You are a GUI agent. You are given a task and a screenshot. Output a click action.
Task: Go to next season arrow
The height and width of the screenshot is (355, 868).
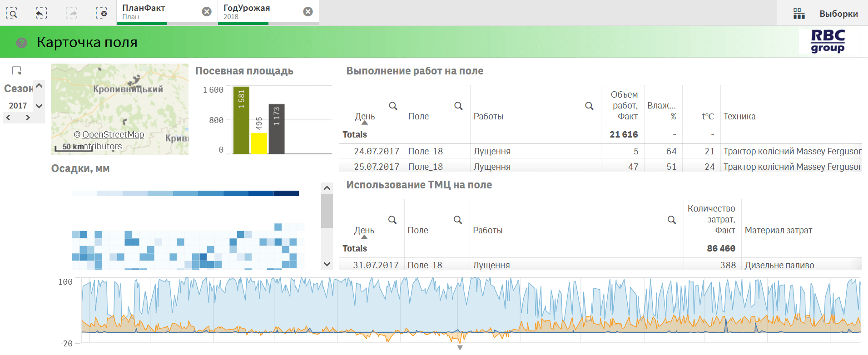tap(28, 118)
